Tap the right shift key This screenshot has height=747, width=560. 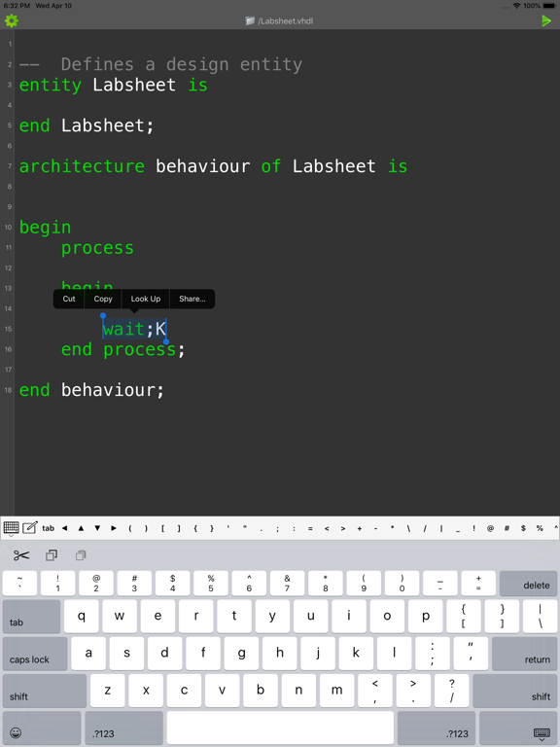point(515,691)
